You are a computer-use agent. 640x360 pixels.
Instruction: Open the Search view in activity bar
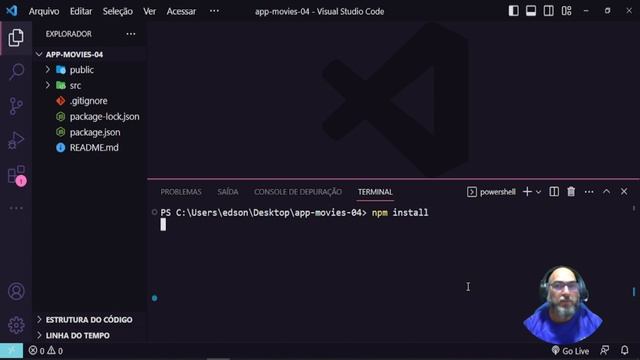[x=16, y=71]
